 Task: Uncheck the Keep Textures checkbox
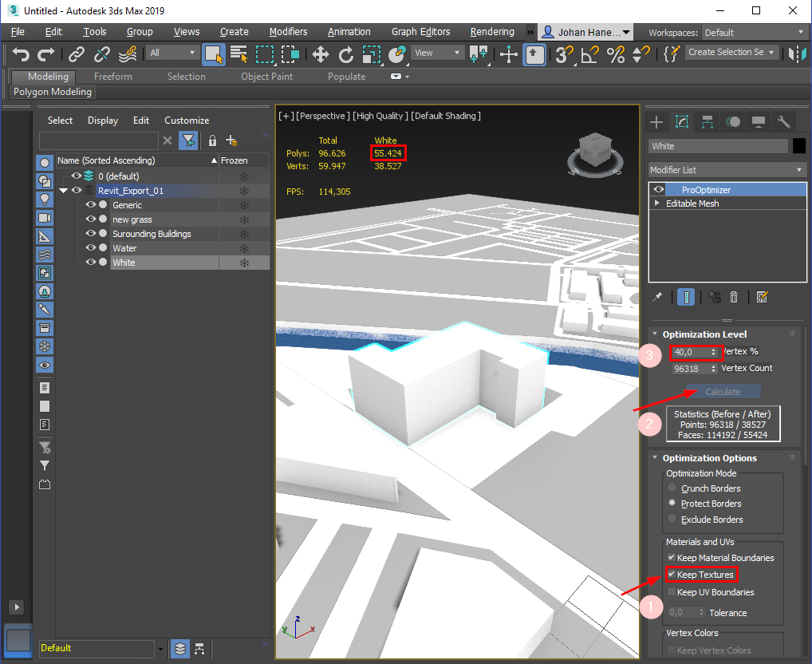672,575
